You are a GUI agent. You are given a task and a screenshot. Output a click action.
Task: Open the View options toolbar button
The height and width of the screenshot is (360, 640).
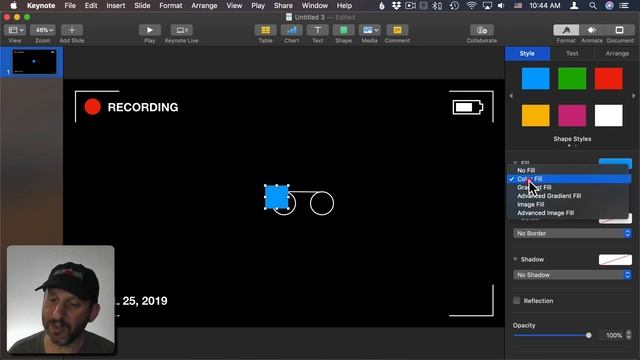pyautogui.click(x=15, y=30)
